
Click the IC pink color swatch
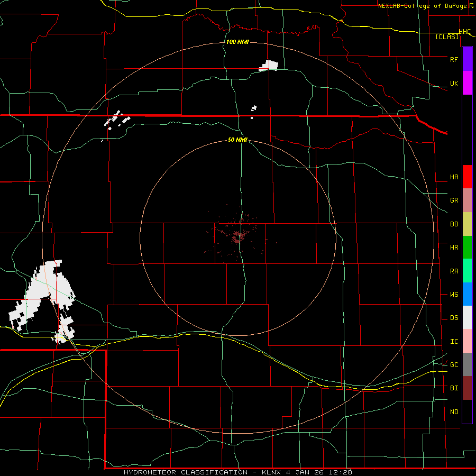[467, 341]
